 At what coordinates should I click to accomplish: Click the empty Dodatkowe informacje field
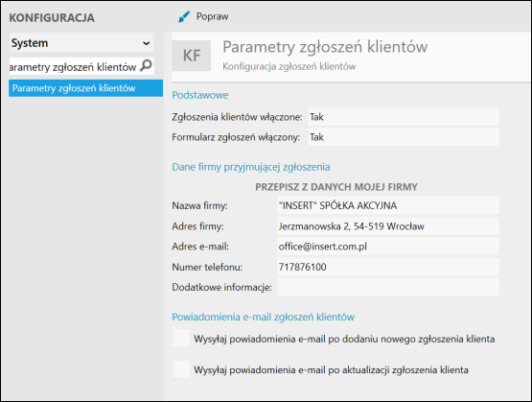point(388,287)
